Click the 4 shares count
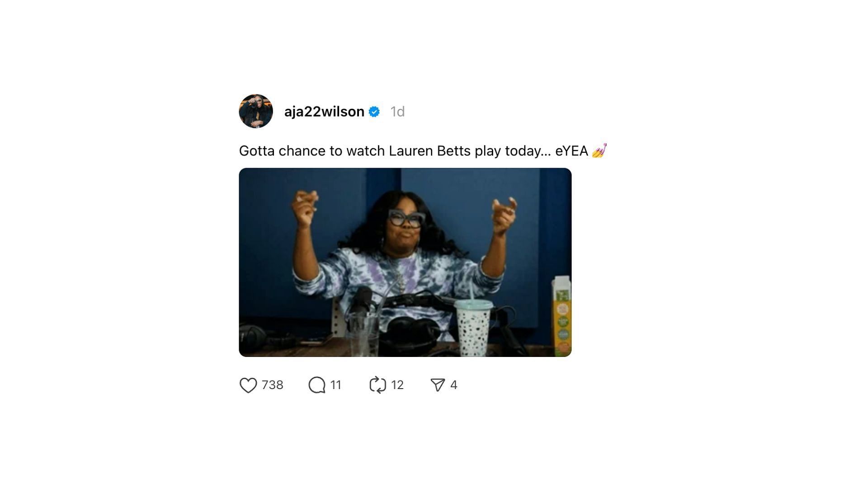 [454, 385]
